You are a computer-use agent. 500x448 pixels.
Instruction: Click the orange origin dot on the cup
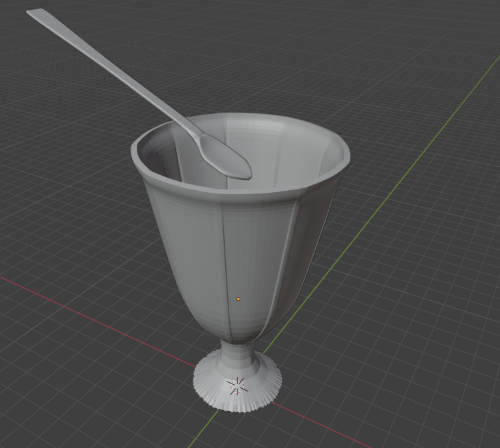[x=238, y=299]
